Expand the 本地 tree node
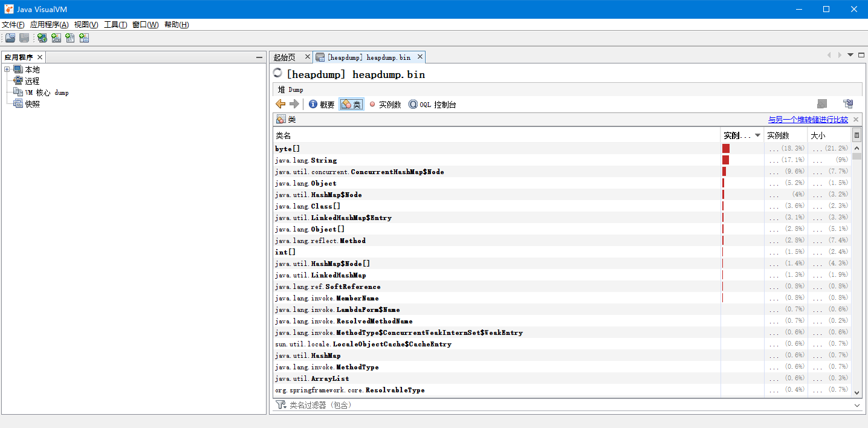The height and width of the screenshot is (428, 868). [7, 70]
